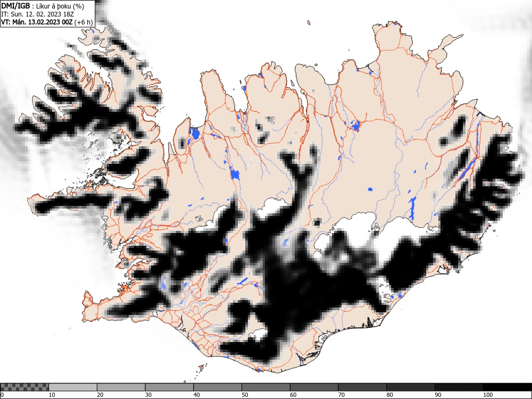532x399 pixels.
Task: Click the legend label '10'
Action: point(52,395)
